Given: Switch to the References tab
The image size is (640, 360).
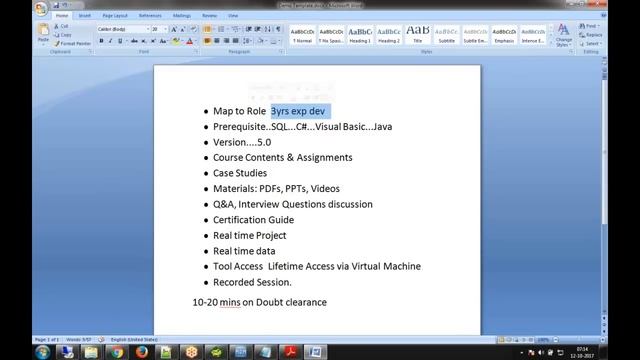Looking at the screenshot, I should coord(150,16).
